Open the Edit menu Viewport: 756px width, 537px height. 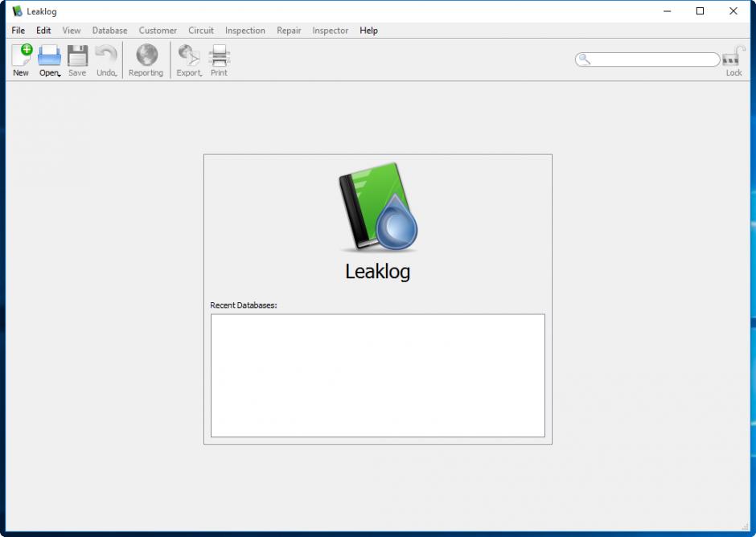tap(43, 31)
